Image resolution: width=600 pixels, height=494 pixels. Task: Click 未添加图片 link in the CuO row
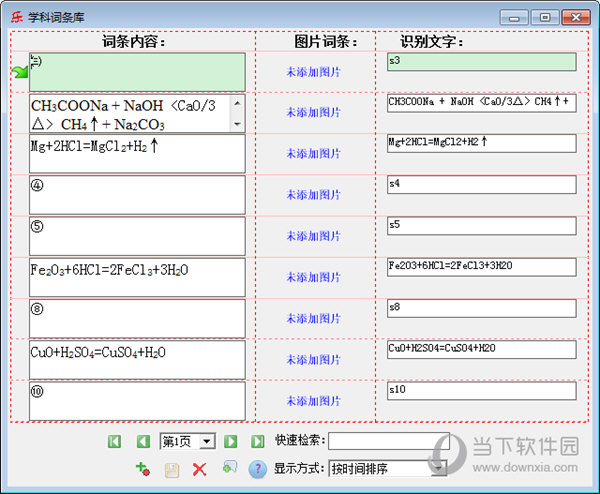coord(313,360)
